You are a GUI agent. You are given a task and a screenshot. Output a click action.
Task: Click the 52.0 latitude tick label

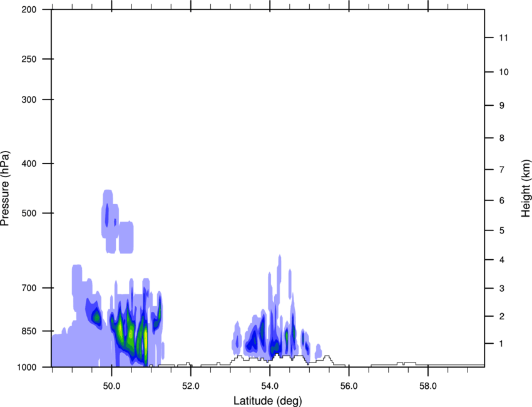[x=191, y=386]
